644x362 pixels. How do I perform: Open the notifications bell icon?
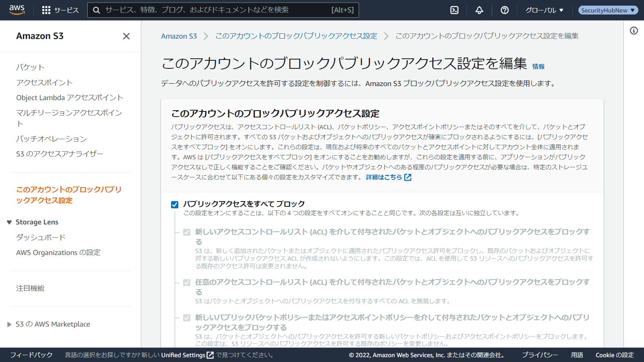tap(479, 10)
